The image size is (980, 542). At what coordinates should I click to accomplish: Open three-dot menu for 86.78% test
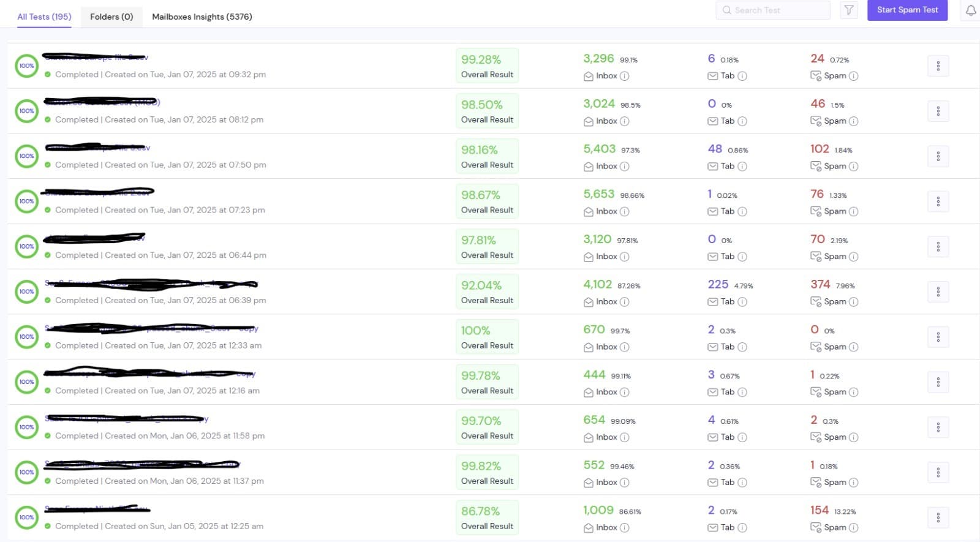click(x=938, y=518)
